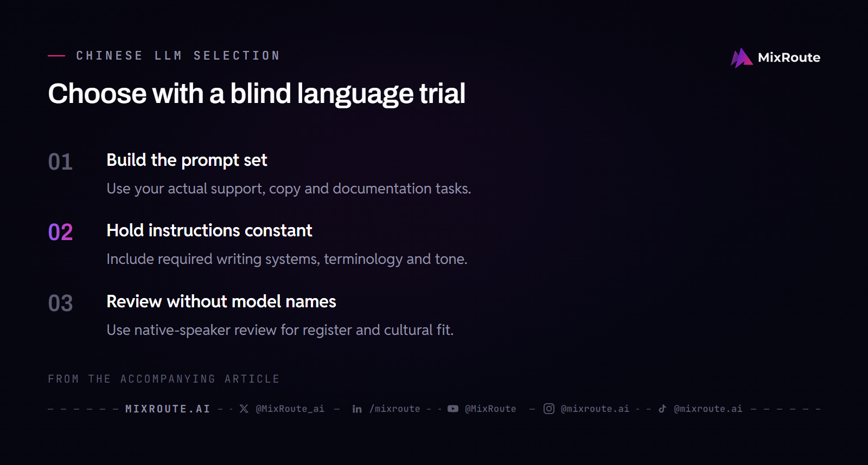Click the highlighted step number 02
Viewport: 868px width, 465px height.
[60, 232]
